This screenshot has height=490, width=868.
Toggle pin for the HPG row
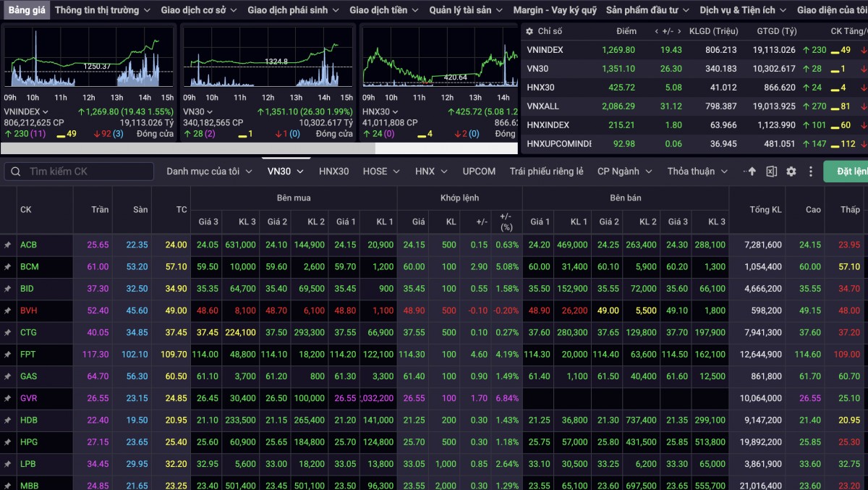point(8,442)
